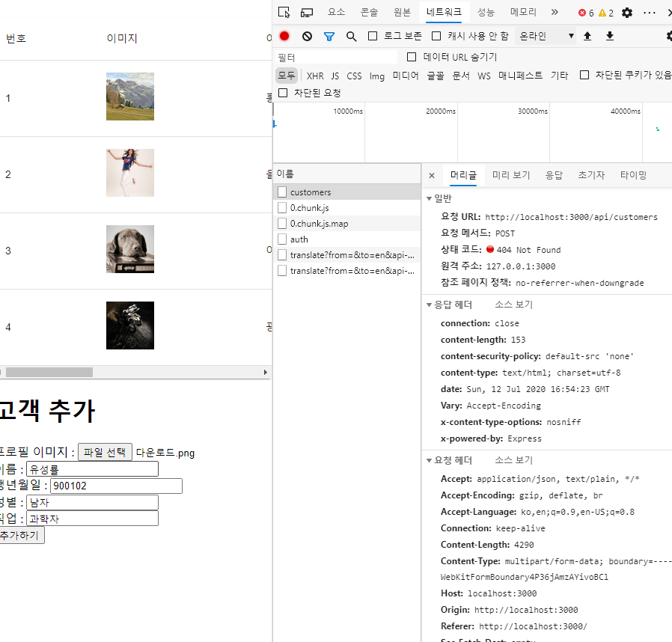672x642 pixels.
Task: Tick checkbox beside 0.chunk.js request
Action: [282, 208]
